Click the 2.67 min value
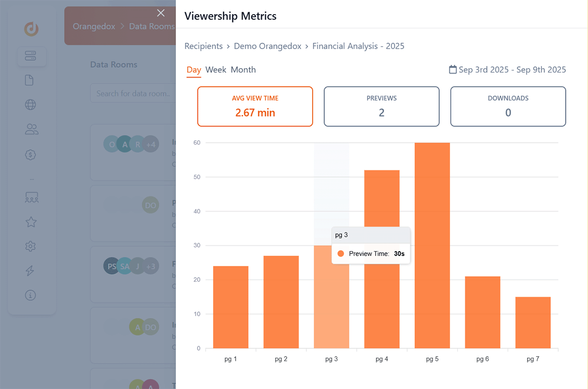The height and width of the screenshot is (389, 588). (255, 113)
